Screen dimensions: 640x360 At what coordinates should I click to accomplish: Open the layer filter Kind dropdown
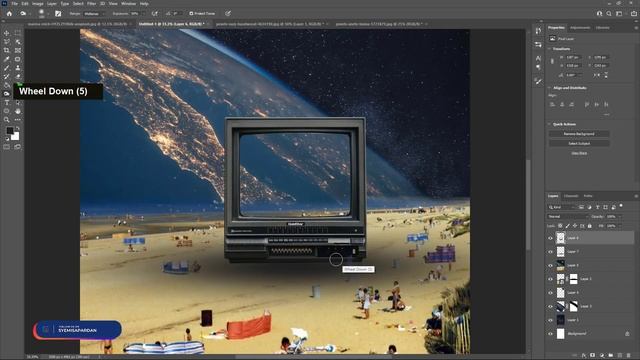point(562,207)
